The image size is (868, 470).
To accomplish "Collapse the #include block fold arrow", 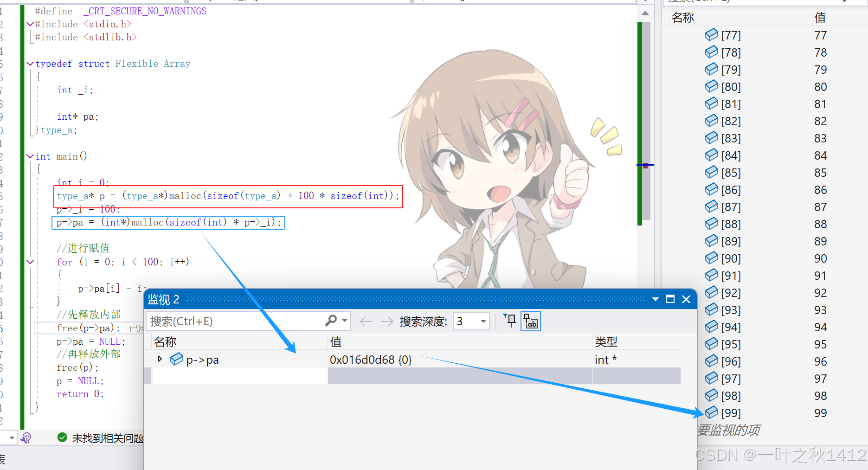I will [x=30, y=24].
